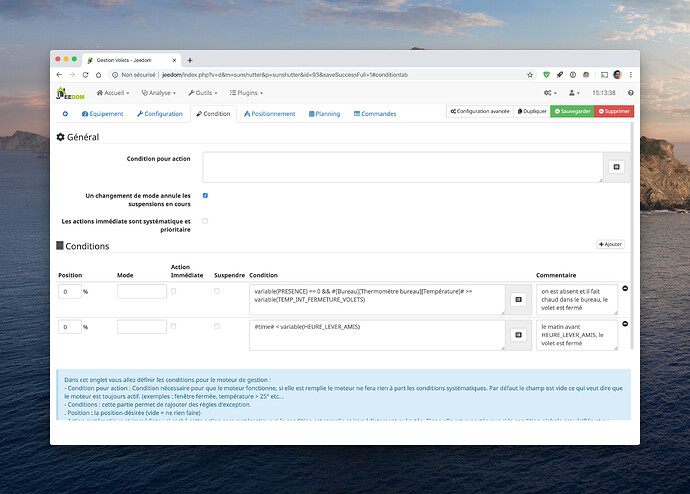This screenshot has width=690, height=494.
Task: Open the settings gears dropdown
Action: (x=550, y=93)
